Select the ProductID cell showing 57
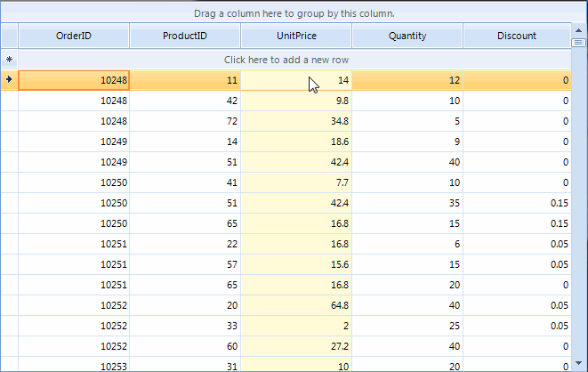The image size is (588, 372). click(x=185, y=264)
